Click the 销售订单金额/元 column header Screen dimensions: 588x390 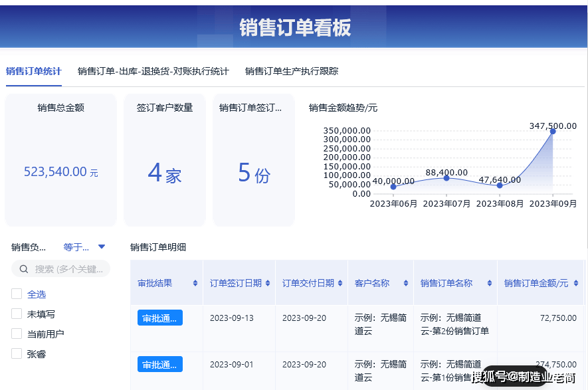click(540, 283)
